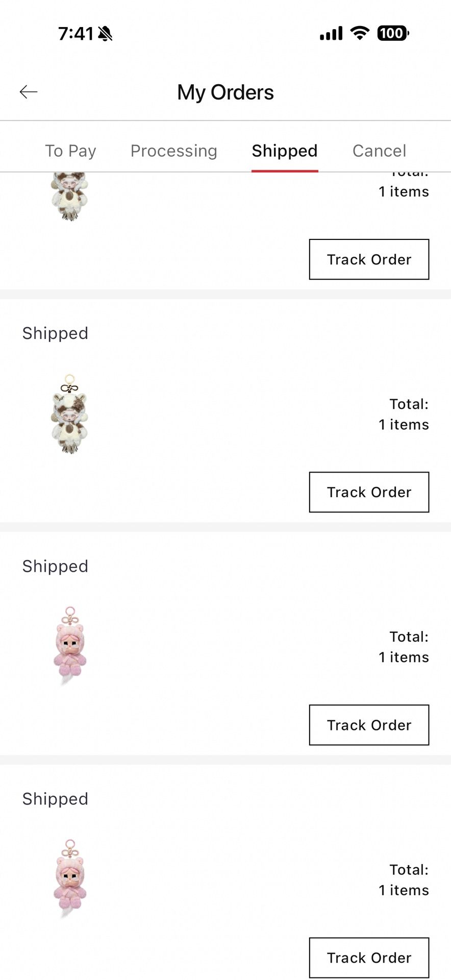The image size is (451, 980).
Task: Open the Processing tab
Action: point(173,151)
